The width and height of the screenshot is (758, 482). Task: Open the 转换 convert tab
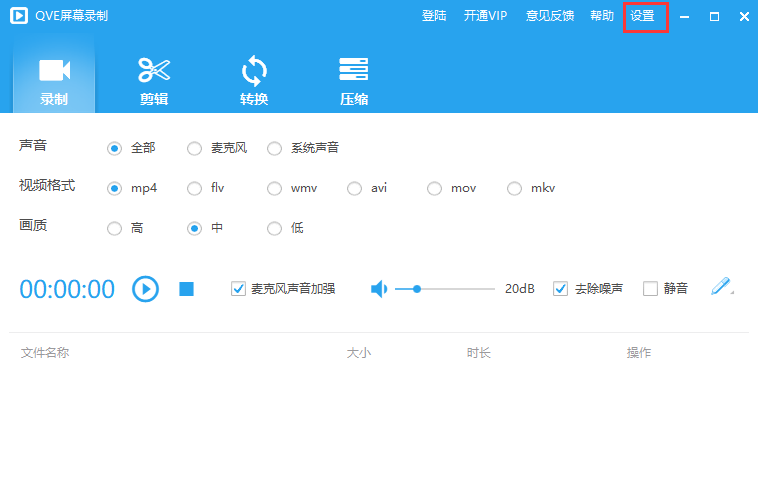(254, 81)
